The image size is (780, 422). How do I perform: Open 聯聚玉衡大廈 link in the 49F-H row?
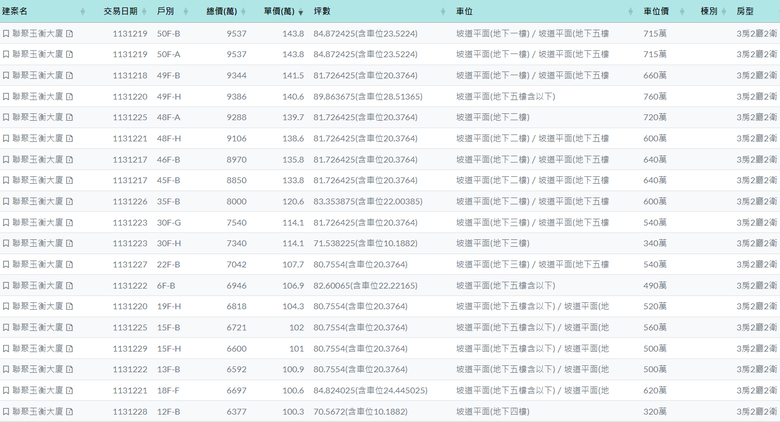pyautogui.click(x=38, y=97)
